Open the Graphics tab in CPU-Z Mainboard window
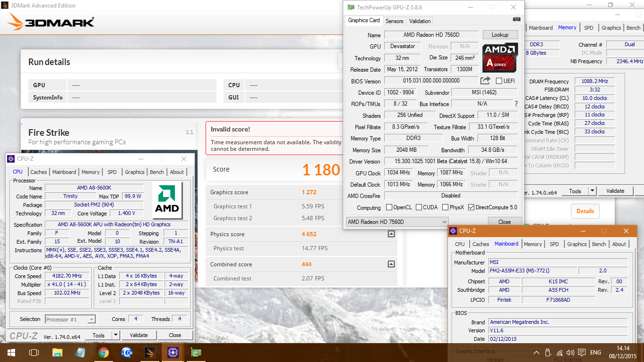 click(577, 244)
